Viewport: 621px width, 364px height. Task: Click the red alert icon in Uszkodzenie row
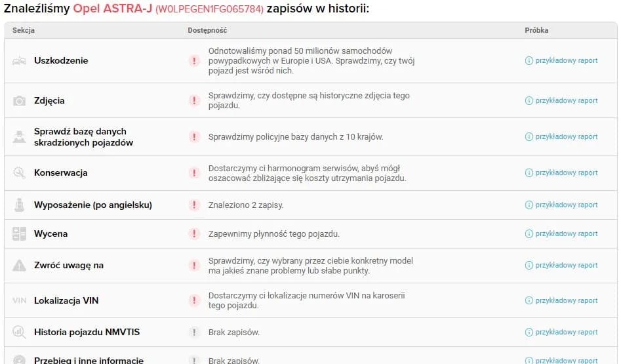194,61
